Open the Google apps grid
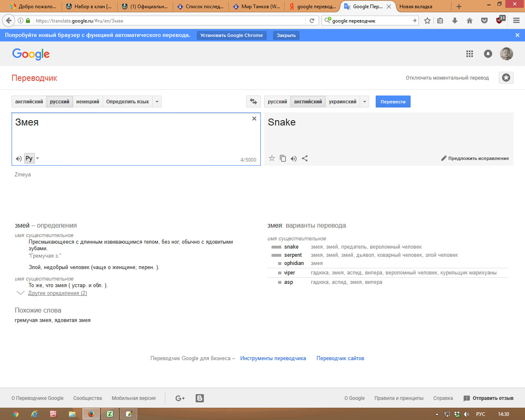The image size is (525, 420). coord(470,54)
